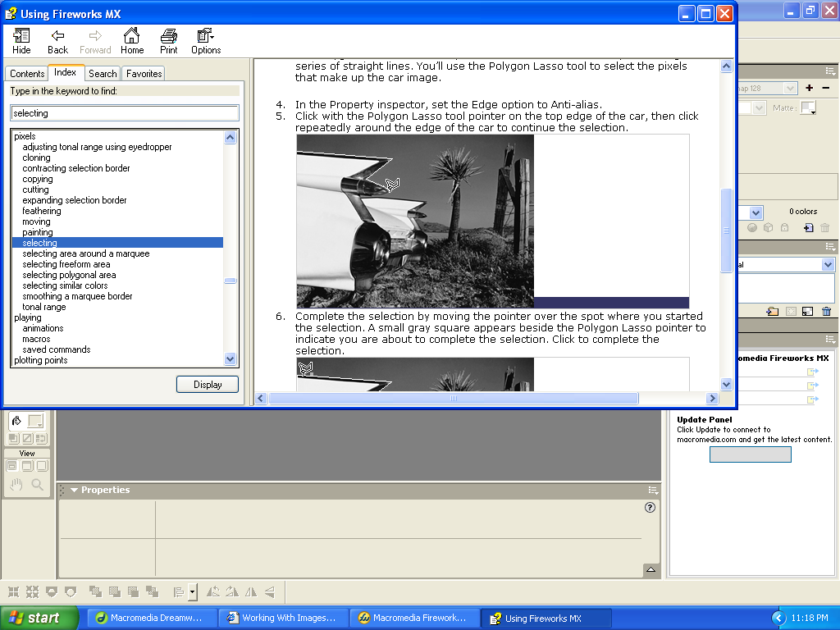Select the Paint Bucket fill color tool
This screenshot has height=630, width=840.
click(x=17, y=421)
